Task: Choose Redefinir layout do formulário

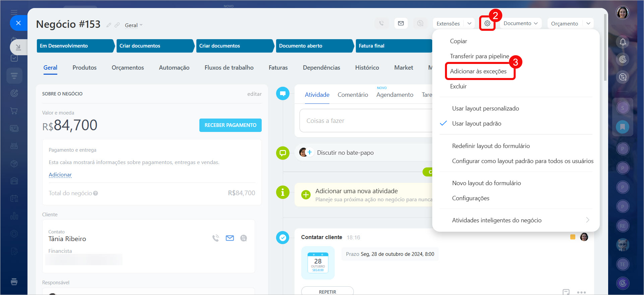Action: point(491,146)
